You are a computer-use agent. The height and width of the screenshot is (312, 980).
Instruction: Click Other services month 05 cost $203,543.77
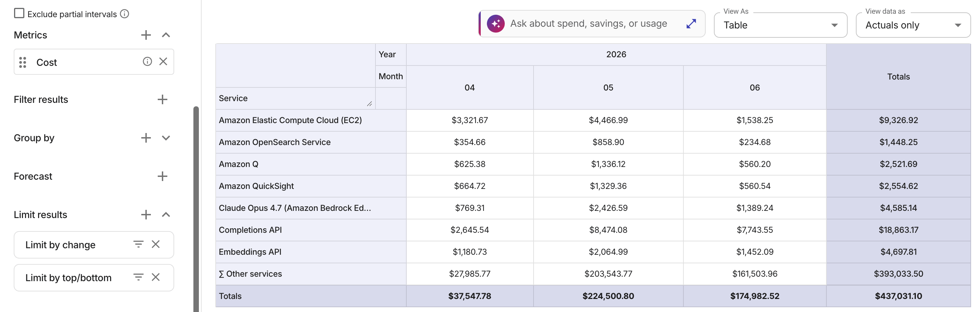(x=608, y=274)
